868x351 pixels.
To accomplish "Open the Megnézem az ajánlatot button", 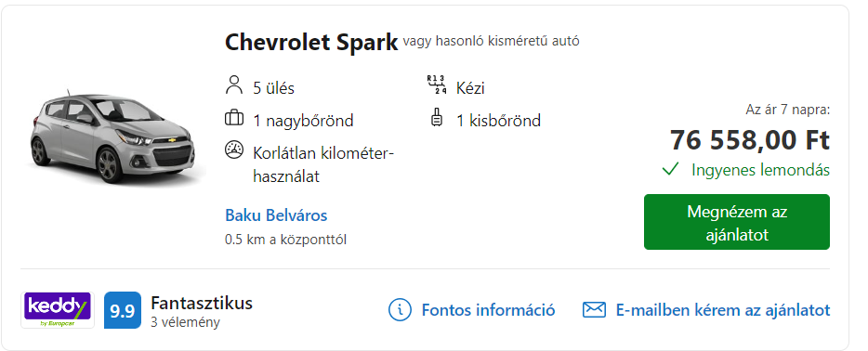I will click(737, 222).
